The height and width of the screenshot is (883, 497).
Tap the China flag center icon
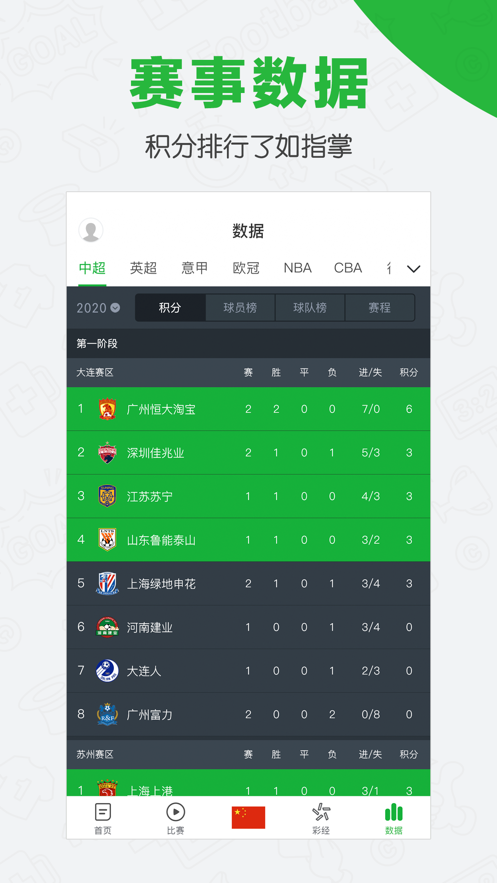coord(248,817)
